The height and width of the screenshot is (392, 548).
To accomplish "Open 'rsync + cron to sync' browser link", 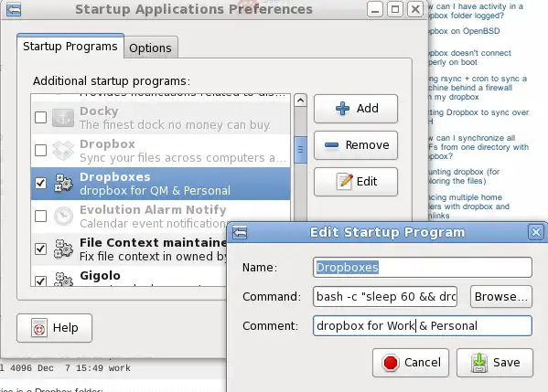I will point(478,88).
